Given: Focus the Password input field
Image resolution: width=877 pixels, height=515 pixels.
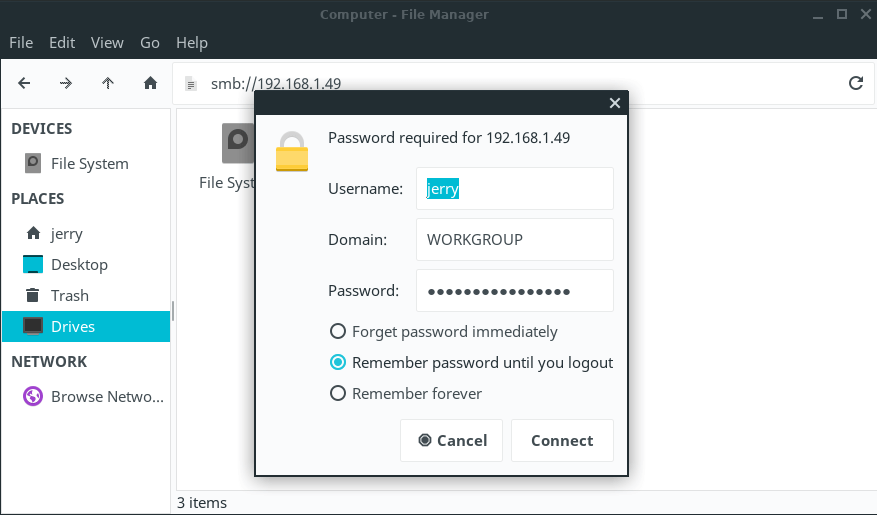Looking at the screenshot, I should (514, 291).
